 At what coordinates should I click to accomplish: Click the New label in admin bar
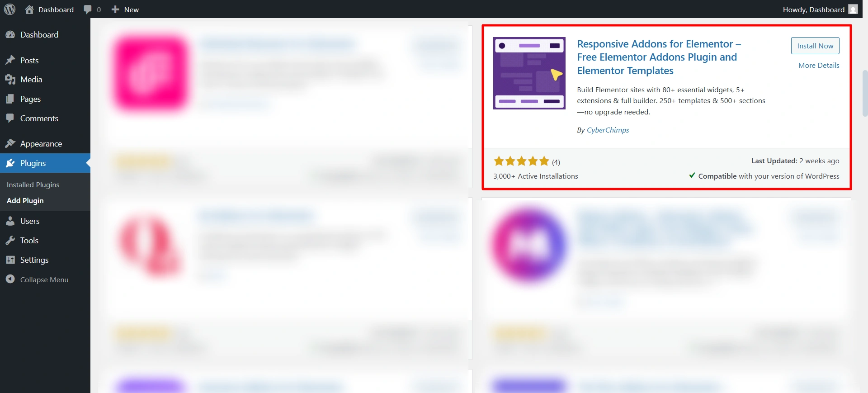pyautogui.click(x=132, y=9)
